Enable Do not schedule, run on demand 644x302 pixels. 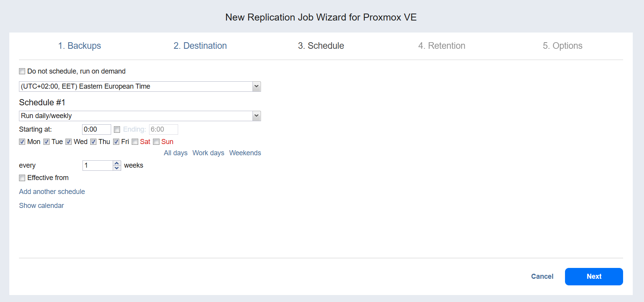click(x=22, y=71)
